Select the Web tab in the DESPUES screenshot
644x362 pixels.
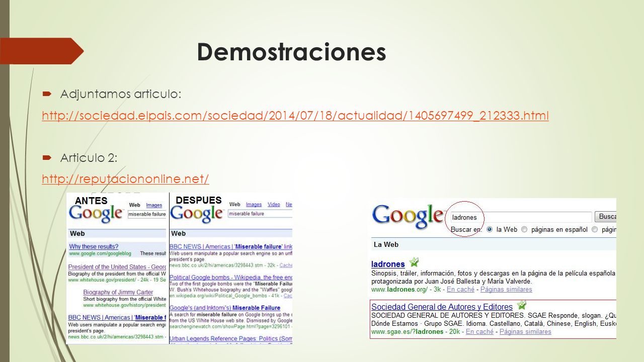click(x=235, y=205)
